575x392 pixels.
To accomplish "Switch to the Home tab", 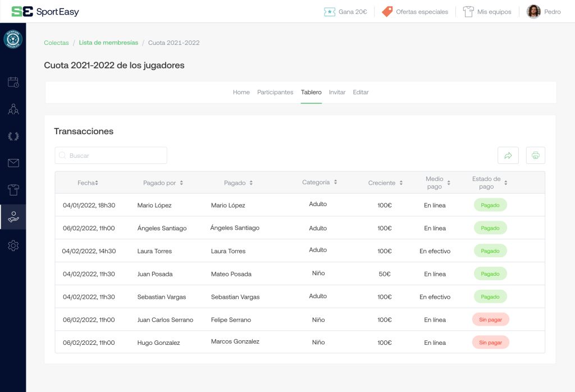I will [241, 92].
